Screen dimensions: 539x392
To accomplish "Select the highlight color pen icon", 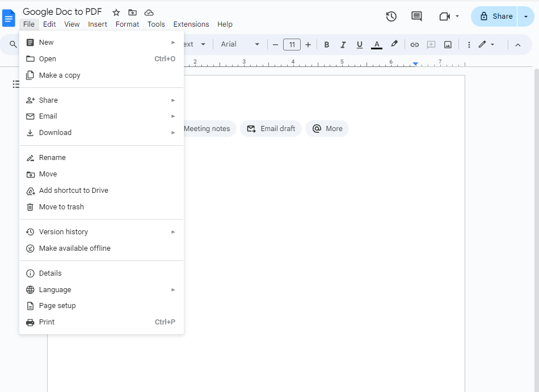I will click(394, 44).
